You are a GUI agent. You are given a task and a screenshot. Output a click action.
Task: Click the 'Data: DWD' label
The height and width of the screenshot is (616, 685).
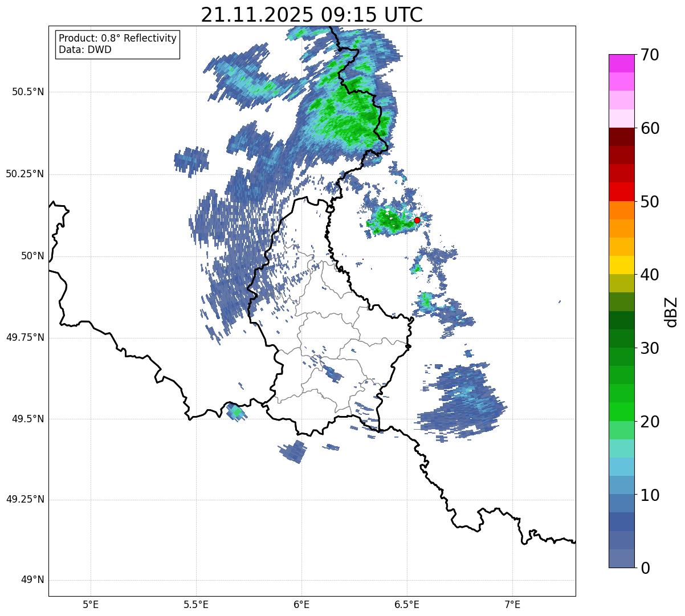tap(85, 50)
